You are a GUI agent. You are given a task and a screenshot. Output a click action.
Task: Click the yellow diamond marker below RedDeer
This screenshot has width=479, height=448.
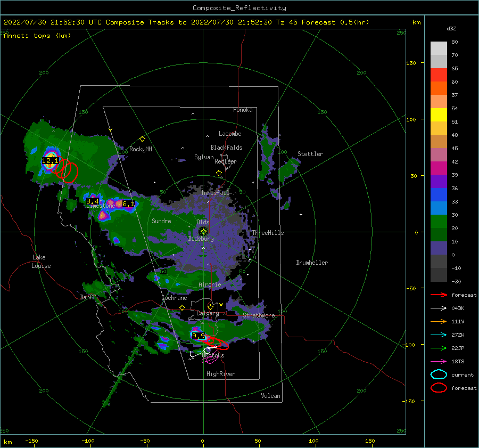(219, 173)
